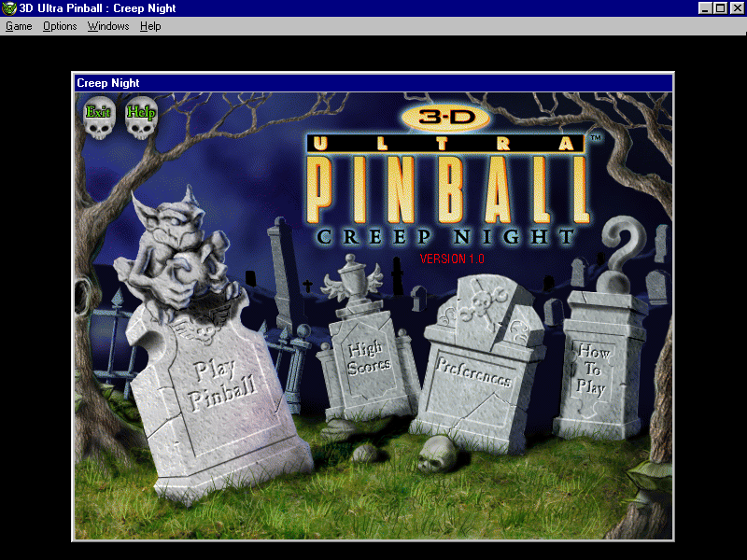
Task: Click the Creep Night inner window title
Action: (108, 83)
